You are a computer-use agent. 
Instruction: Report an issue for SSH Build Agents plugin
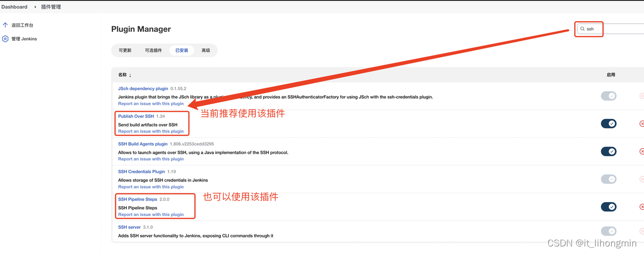pos(151,159)
